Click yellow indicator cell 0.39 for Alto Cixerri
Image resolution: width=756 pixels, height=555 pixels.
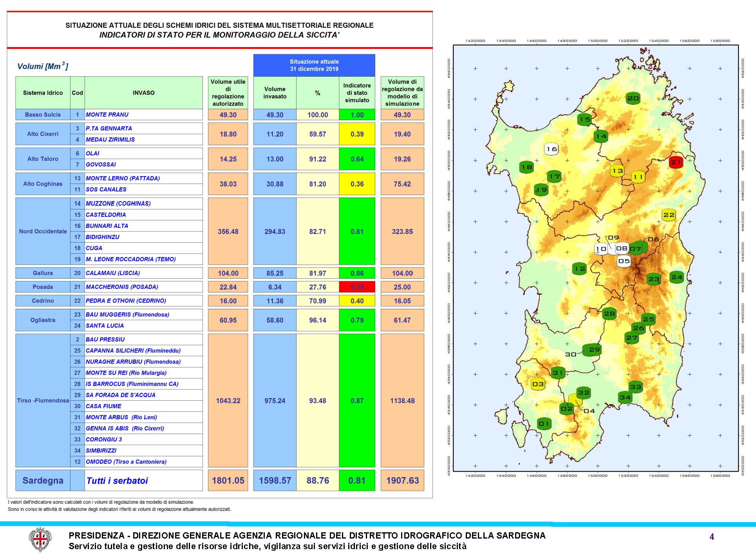point(357,134)
